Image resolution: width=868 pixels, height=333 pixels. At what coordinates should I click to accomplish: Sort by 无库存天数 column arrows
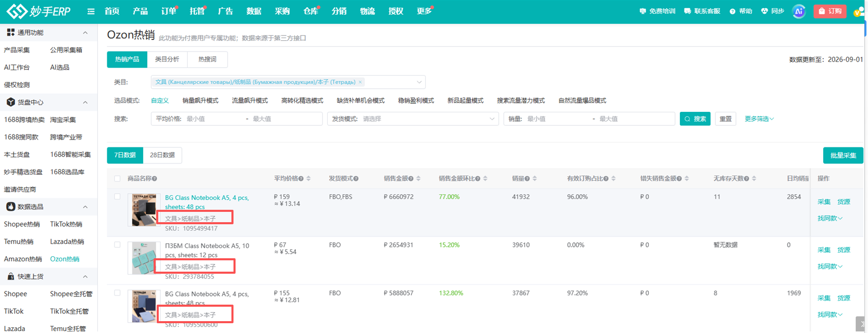pyautogui.click(x=754, y=178)
